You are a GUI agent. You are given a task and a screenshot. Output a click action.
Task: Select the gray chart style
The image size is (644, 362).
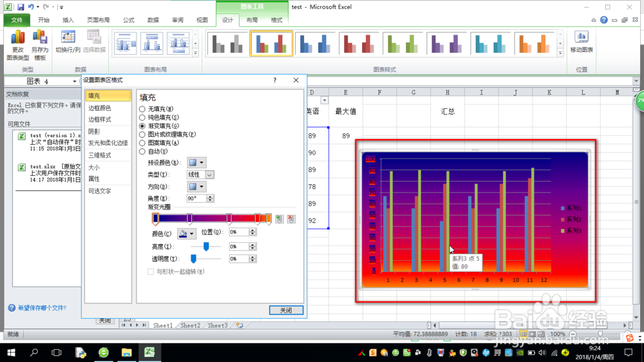coord(227,43)
